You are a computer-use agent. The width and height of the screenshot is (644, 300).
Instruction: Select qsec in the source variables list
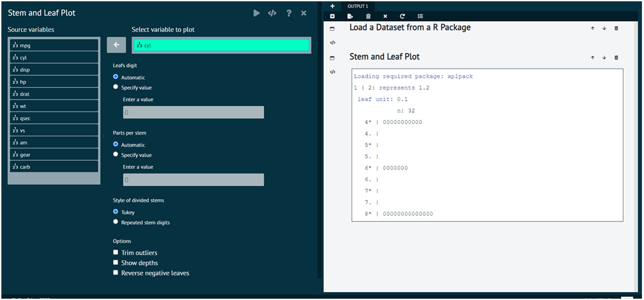54,118
